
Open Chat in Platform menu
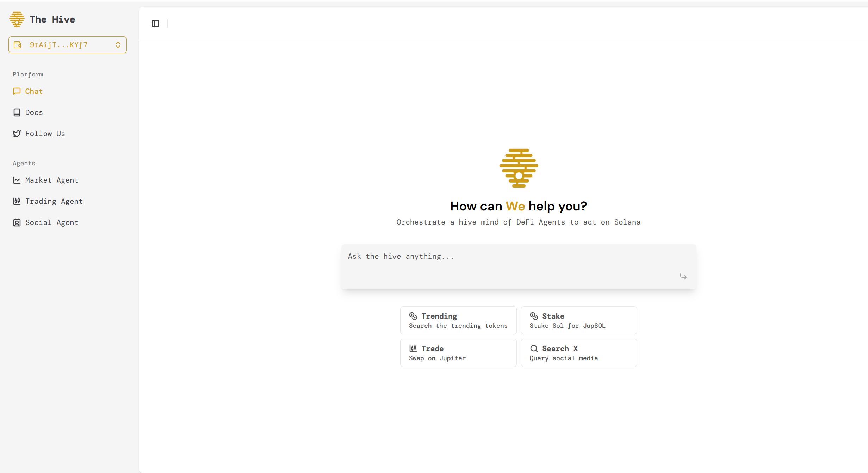point(33,91)
